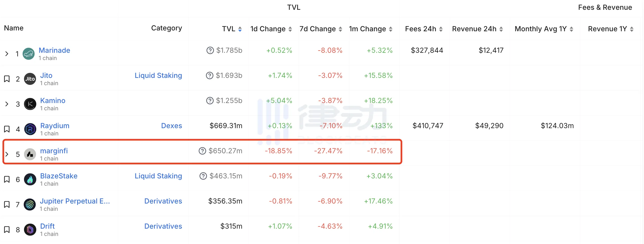The height and width of the screenshot is (244, 644).
Task: Expand the Kamino row chevron
Action: coord(7,104)
